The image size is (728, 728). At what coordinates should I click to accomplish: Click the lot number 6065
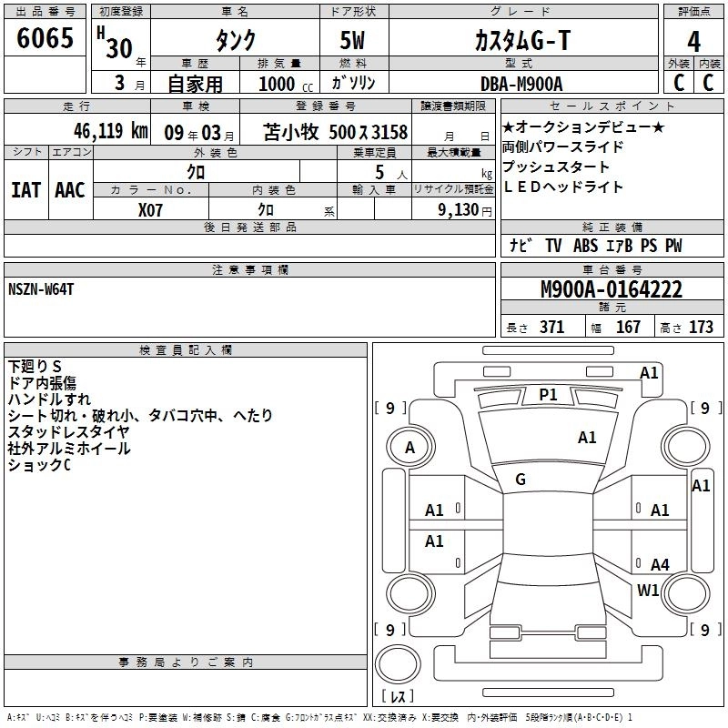[45, 42]
